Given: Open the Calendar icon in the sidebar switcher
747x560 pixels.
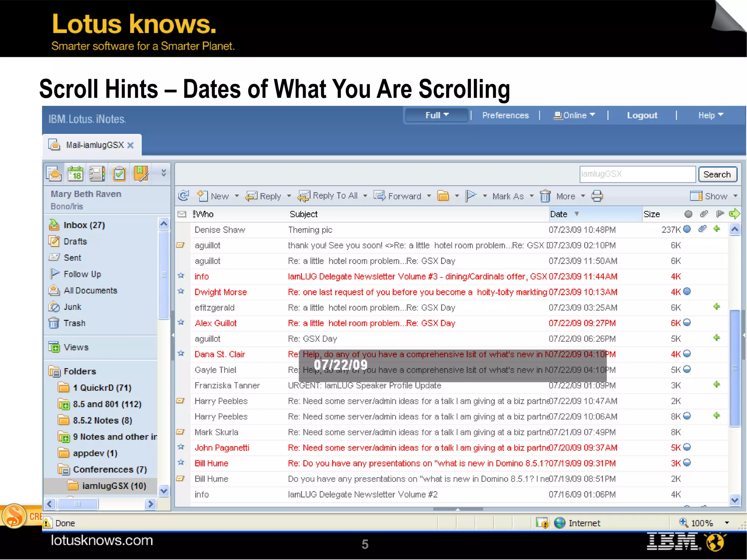Looking at the screenshot, I should (76, 174).
